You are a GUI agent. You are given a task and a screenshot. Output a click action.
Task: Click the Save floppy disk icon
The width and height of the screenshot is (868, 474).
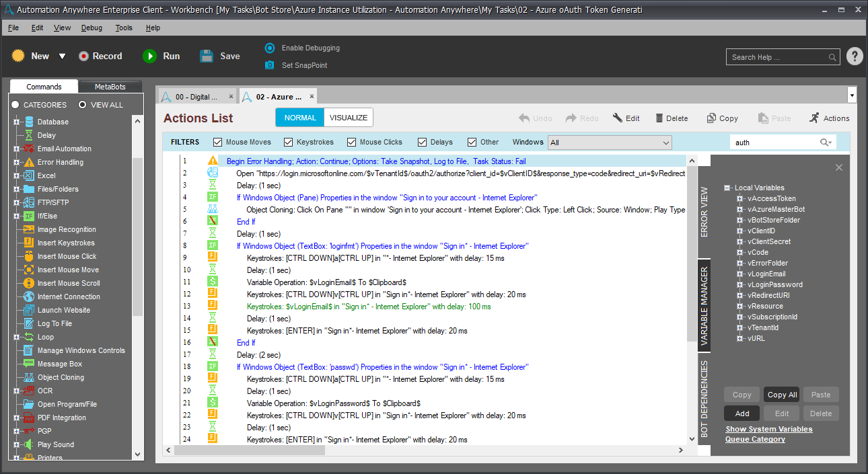pyautogui.click(x=207, y=56)
